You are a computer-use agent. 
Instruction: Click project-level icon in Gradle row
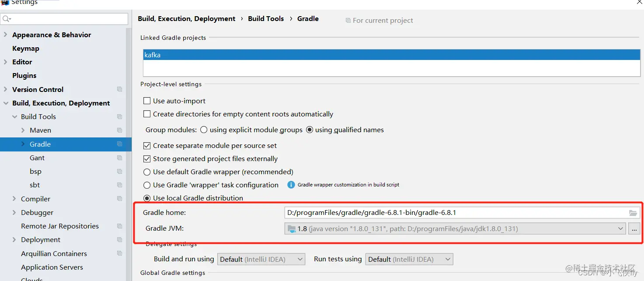point(119,144)
